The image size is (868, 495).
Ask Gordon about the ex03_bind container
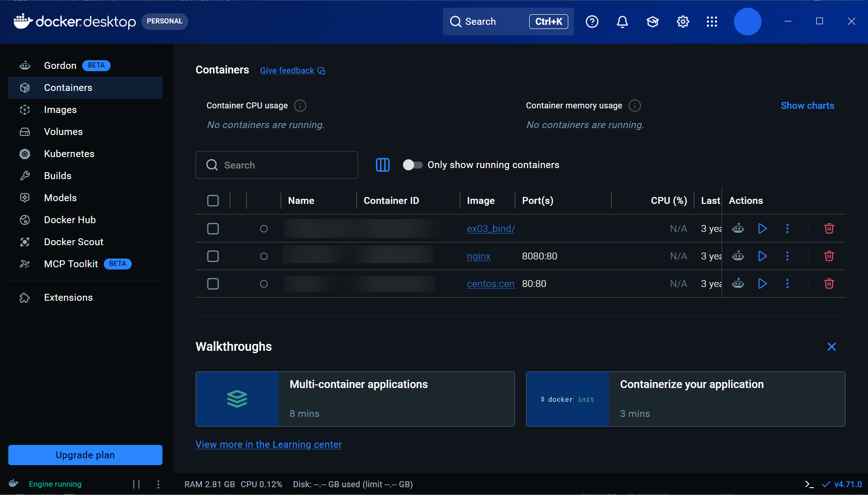pos(738,229)
